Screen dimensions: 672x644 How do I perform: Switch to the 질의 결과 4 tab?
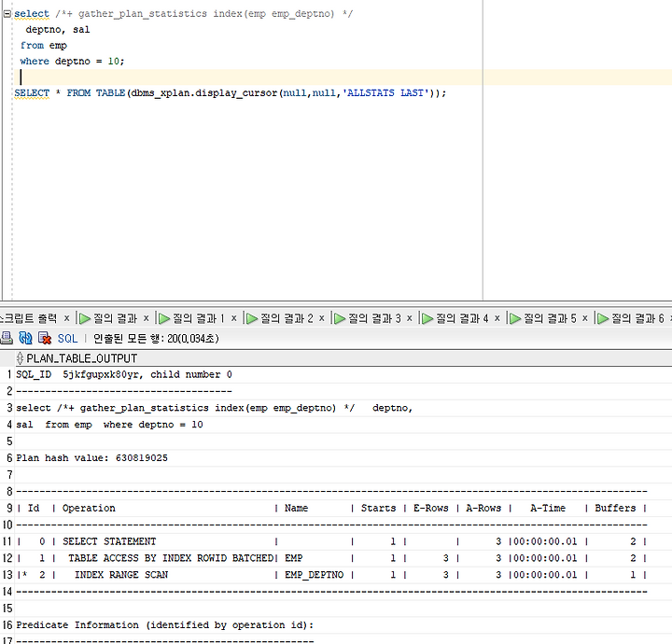click(x=462, y=318)
